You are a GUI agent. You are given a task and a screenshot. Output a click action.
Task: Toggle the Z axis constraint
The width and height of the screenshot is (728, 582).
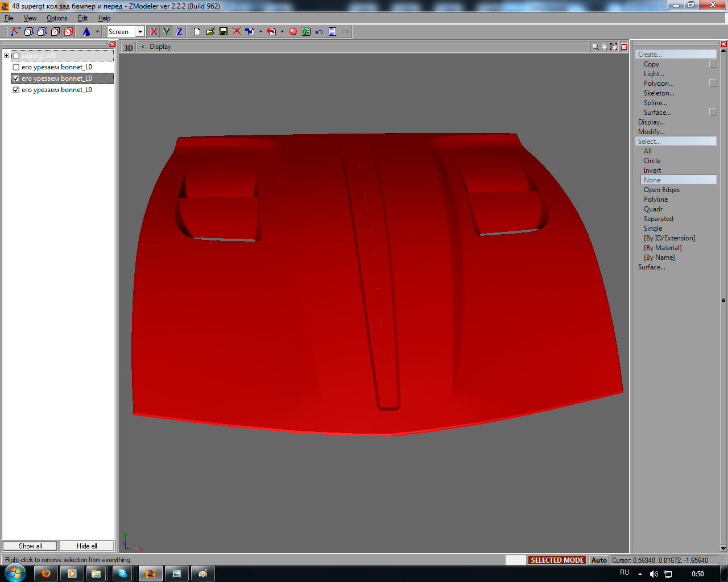pyautogui.click(x=179, y=32)
